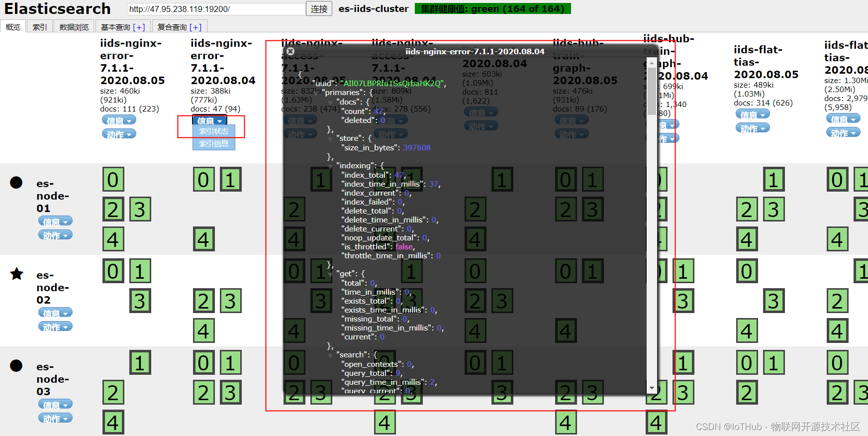Open the 动作 dropdown for es-node-02
This screenshot has height=436, width=868.
click(55, 327)
